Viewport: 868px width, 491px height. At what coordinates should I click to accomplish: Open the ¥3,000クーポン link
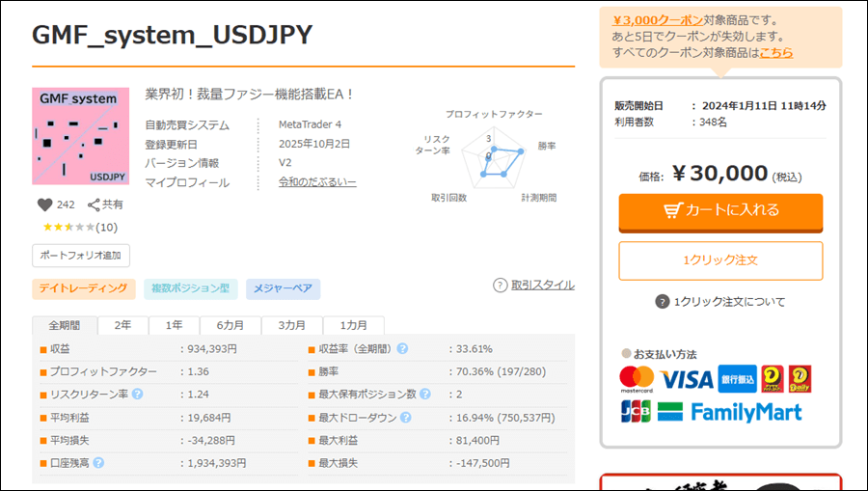coord(657,20)
